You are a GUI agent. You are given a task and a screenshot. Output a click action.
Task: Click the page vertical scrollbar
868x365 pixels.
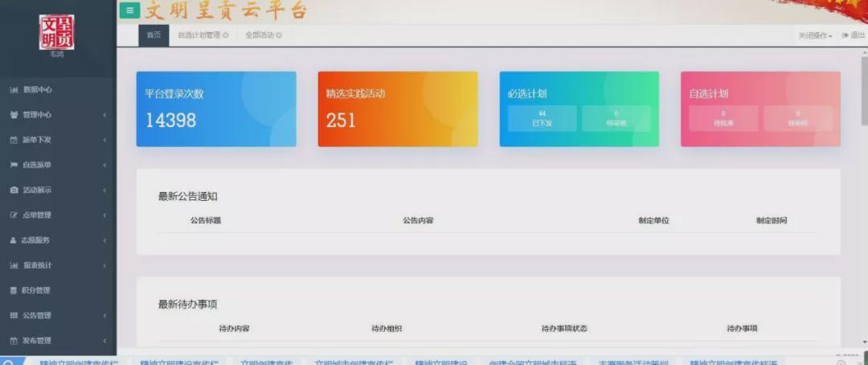864,96
